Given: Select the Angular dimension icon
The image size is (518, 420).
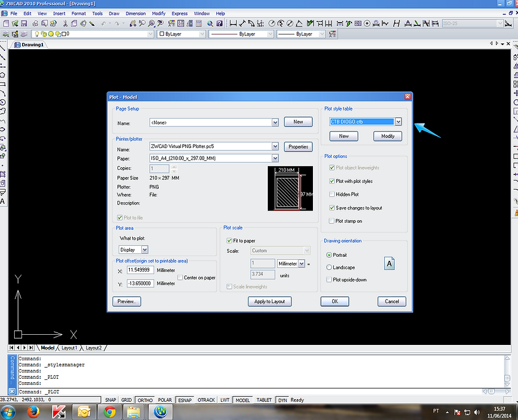Looking at the screenshot, I should click(299, 24).
